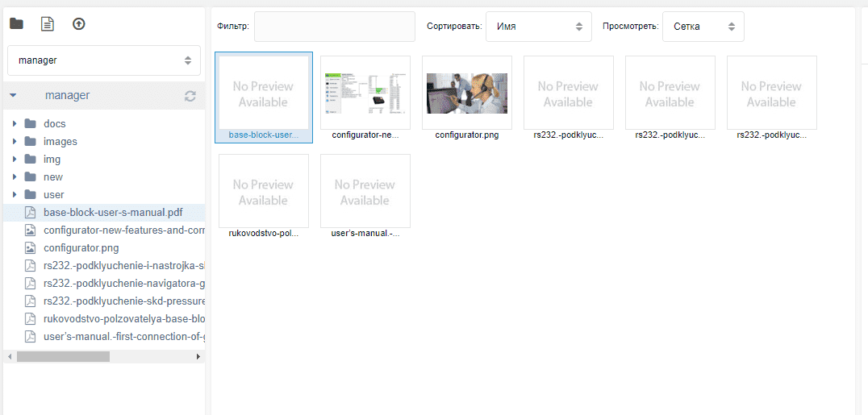Click the tree scrollbar right arrow
The height and width of the screenshot is (415, 868).
tap(198, 357)
